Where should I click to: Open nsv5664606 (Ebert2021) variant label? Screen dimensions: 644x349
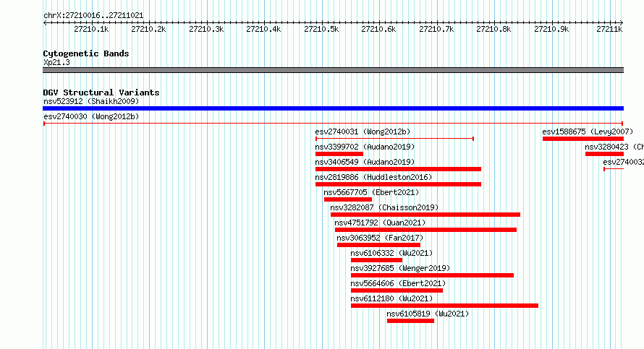398,283
